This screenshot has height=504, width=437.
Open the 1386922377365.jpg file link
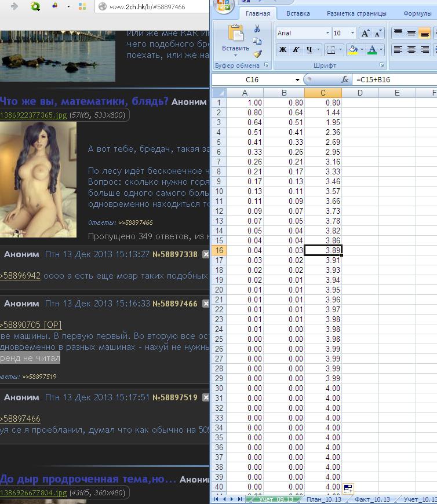coord(32,115)
